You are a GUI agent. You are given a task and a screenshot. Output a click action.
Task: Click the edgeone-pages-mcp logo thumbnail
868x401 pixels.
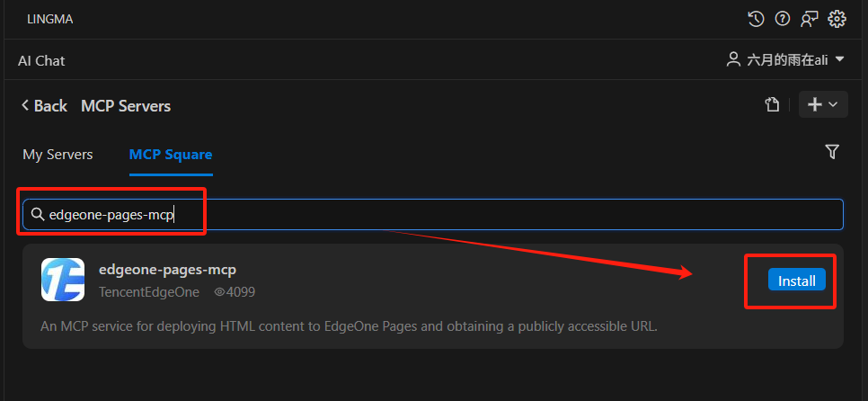click(63, 280)
